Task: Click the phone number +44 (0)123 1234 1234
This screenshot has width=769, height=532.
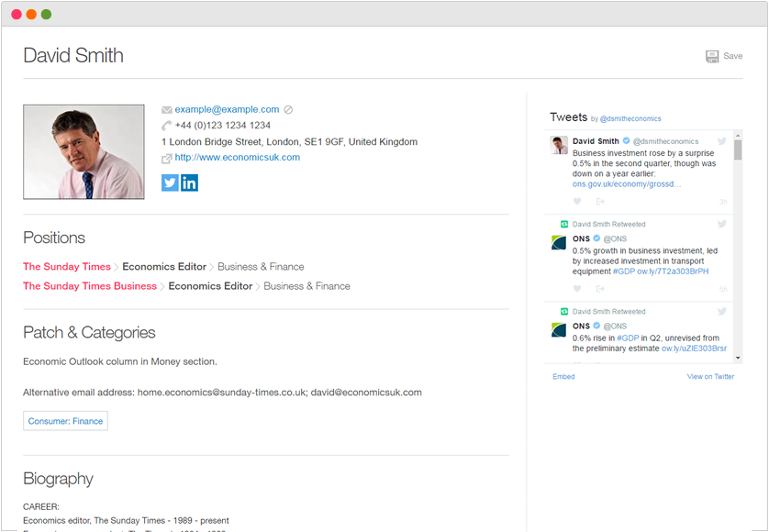Action: pyautogui.click(x=223, y=126)
